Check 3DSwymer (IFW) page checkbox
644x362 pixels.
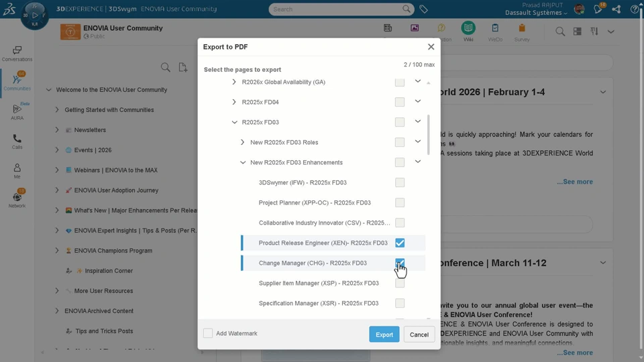point(400,182)
